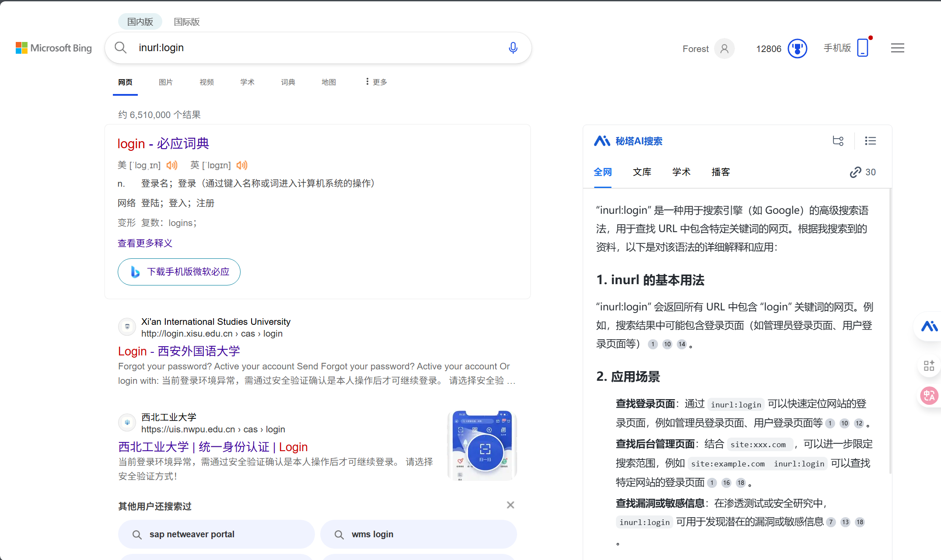Switch to the 图片 results tab
Screen dimensions: 941x560
(x=165, y=82)
